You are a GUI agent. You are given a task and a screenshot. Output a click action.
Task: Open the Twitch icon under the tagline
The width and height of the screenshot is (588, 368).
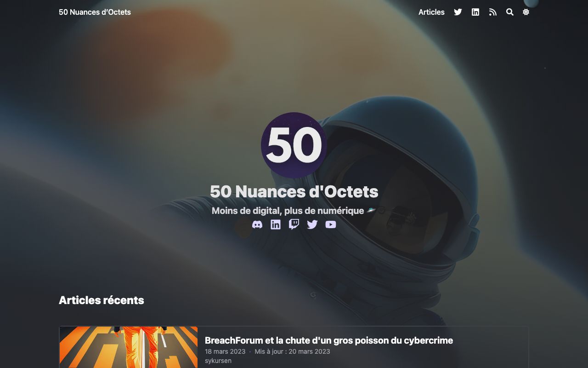[x=294, y=224]
